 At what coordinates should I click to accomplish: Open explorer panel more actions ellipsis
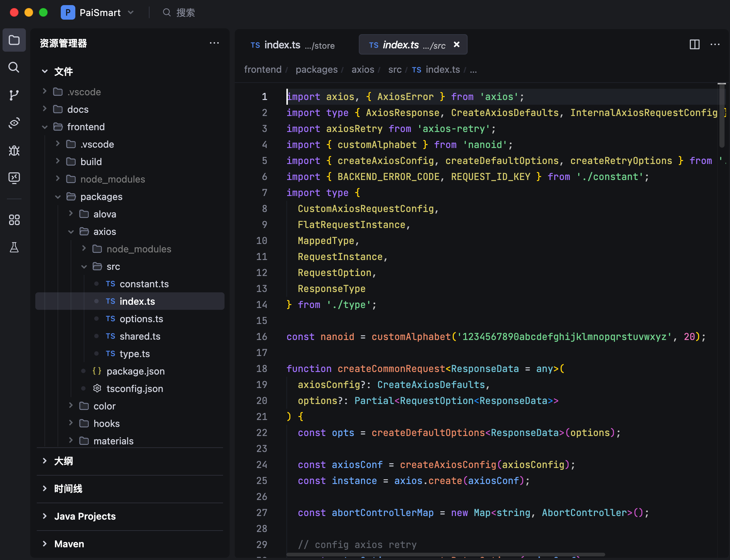point(214,43)
